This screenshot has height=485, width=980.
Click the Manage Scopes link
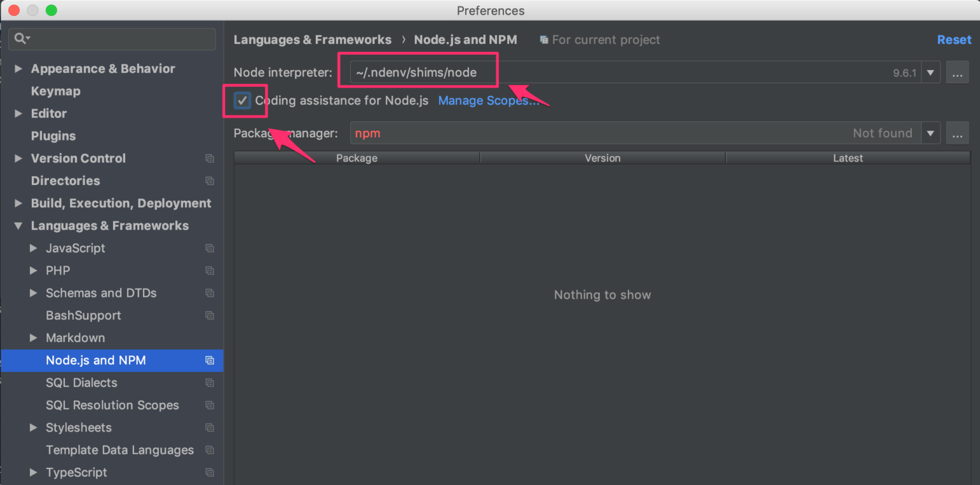487,101
